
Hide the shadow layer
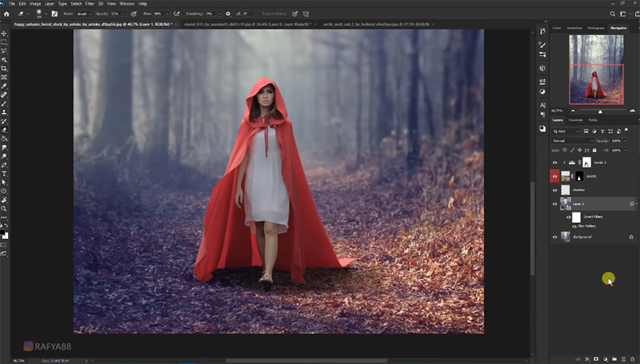(x=555, y=190)
